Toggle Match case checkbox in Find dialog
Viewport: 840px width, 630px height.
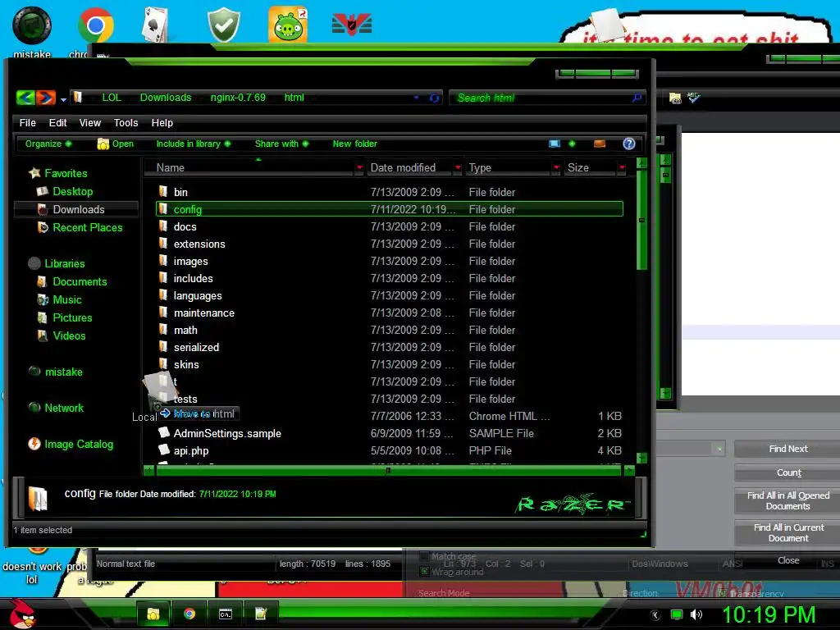(x=424, y=555)
